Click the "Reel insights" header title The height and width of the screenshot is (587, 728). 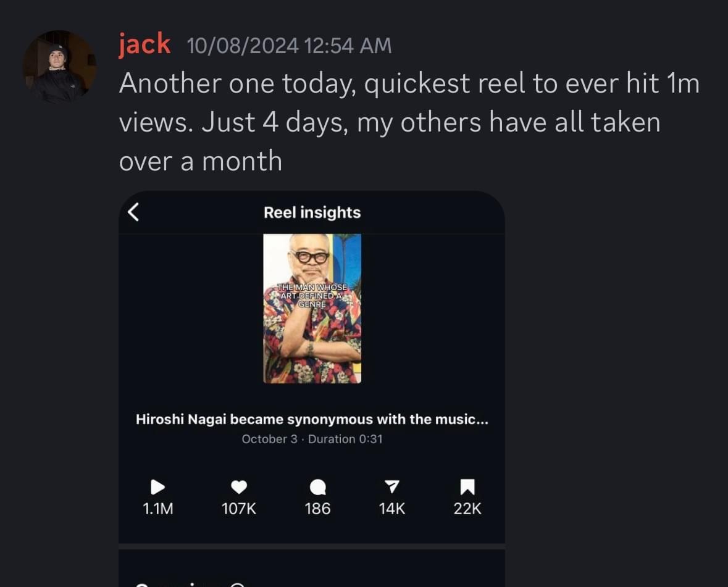pos(312,212)
